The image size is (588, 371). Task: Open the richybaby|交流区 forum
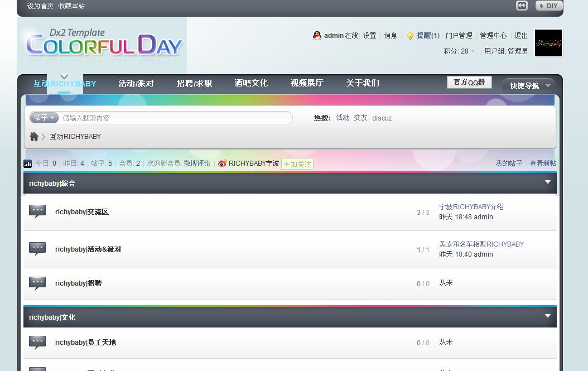[82, 212]
